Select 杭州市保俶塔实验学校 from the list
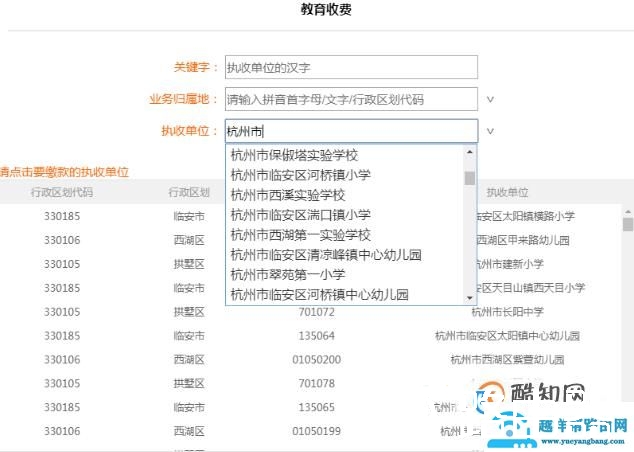 click(x=294, y=155)
